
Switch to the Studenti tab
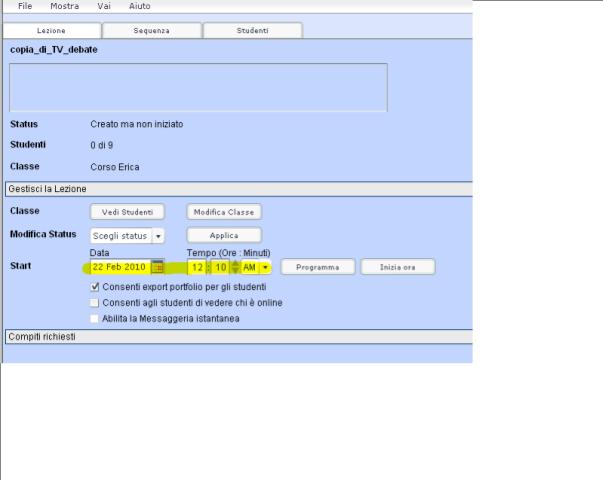tap(252, 31)
